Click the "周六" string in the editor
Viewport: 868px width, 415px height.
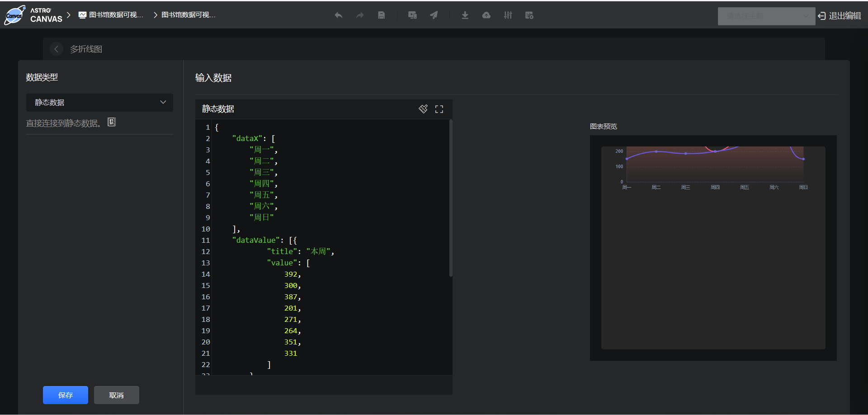(x=262, y=206)
